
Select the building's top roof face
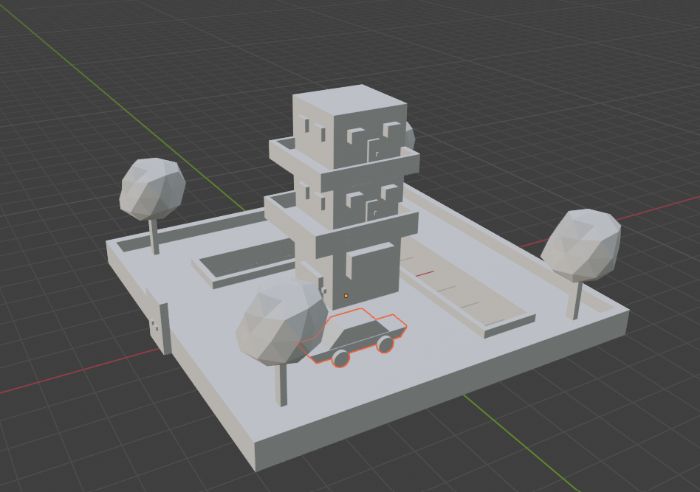[x=350, y=99]
